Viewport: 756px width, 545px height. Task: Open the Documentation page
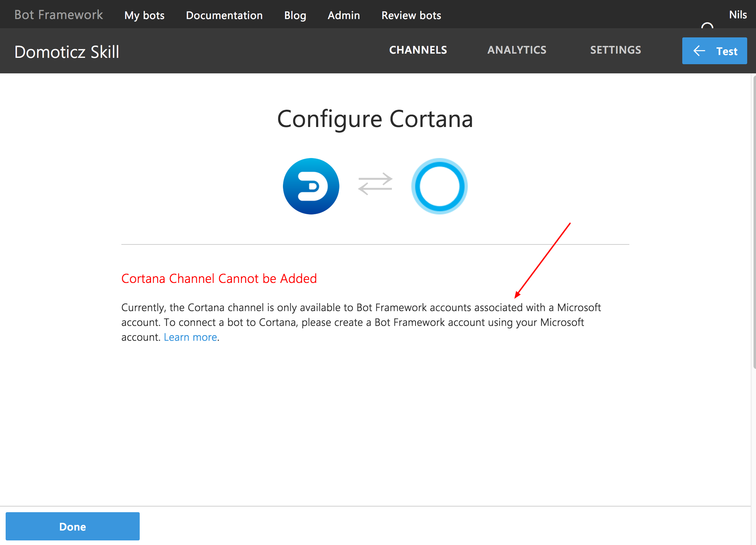pyautogui.click(x=224, y=15)
